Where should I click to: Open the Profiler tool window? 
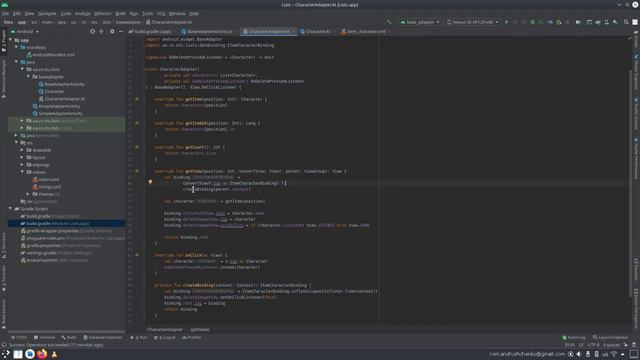[192, 338]
